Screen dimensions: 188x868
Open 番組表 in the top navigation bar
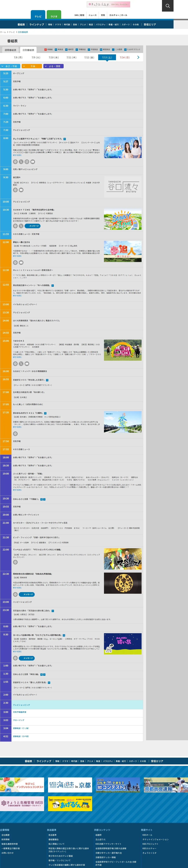pos(21,25)
